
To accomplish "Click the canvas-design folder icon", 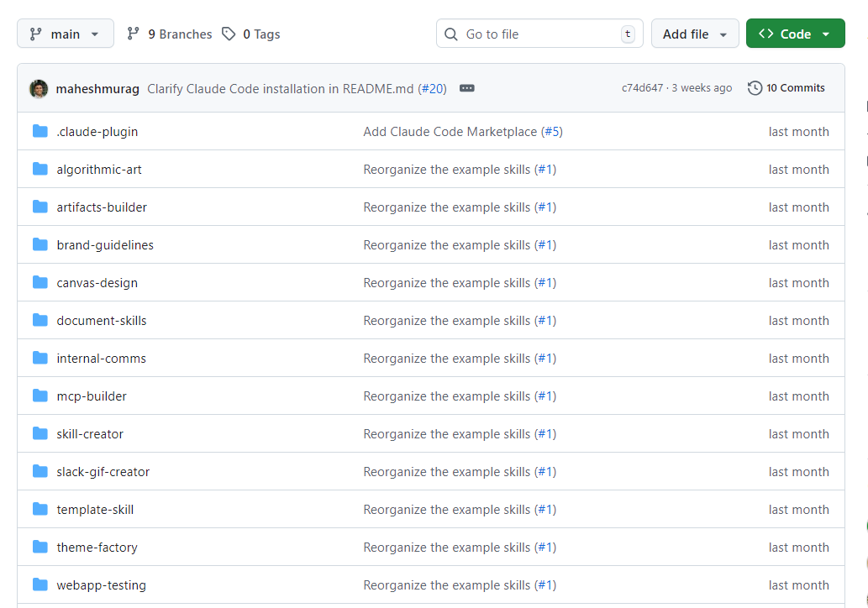I will coord(39,282).
